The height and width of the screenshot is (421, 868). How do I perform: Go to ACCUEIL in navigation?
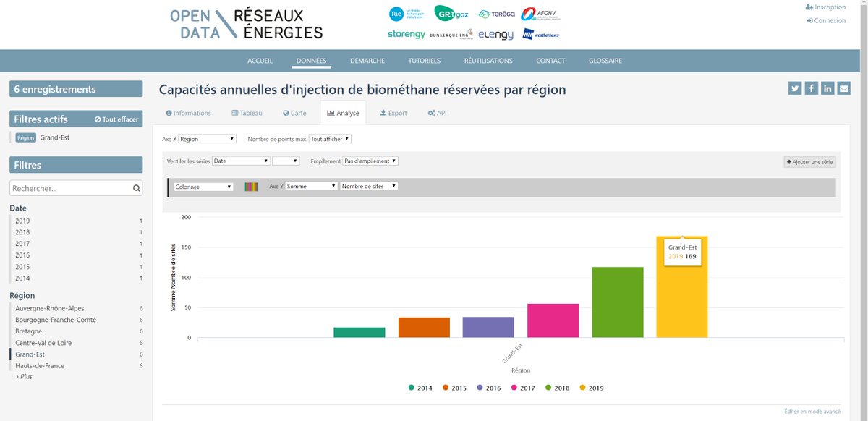260,61
